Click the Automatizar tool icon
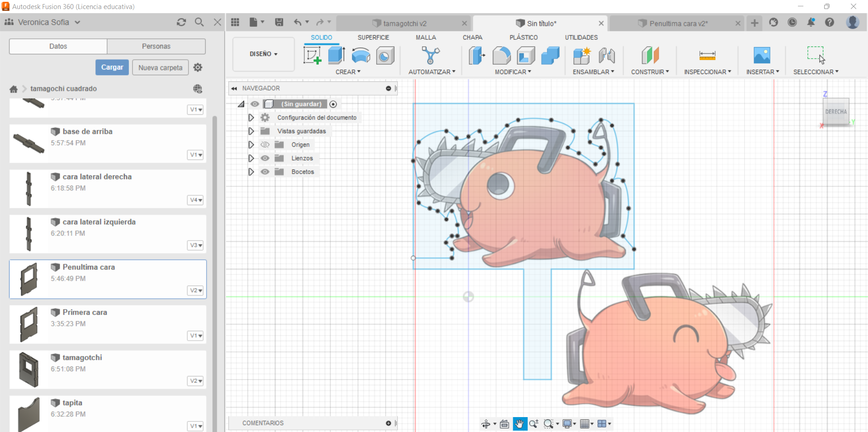868x432 pixels. (x=430, y=56)
